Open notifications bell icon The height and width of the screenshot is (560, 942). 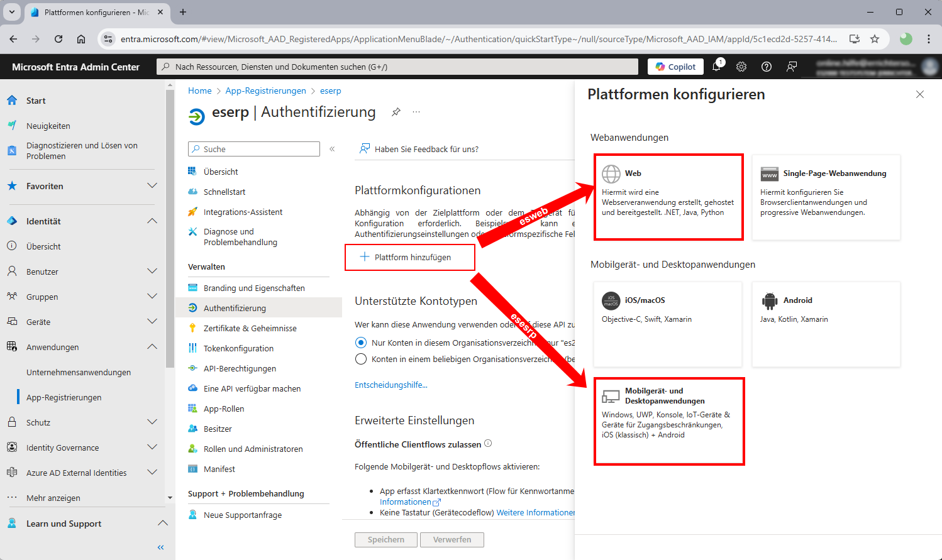tap(716, 67)
